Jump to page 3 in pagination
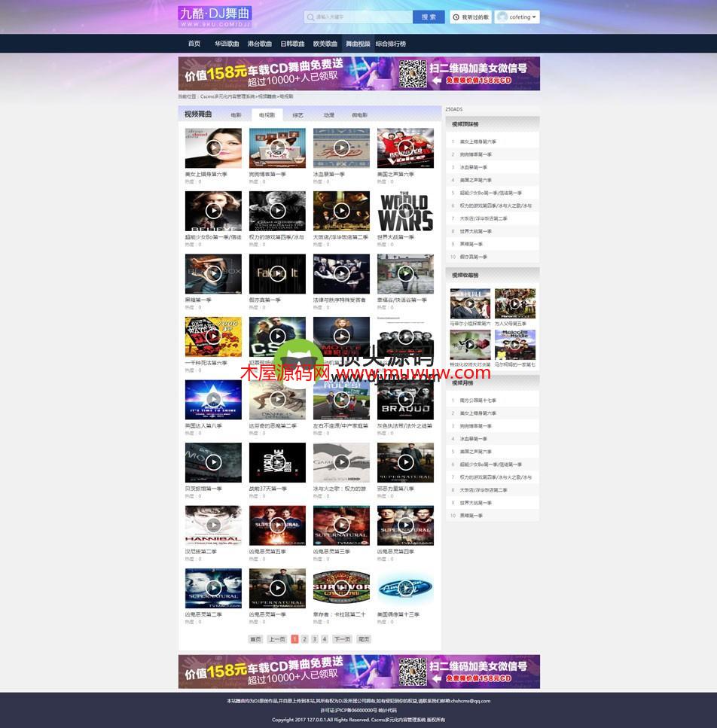This screenshot has height=728, width=717. click(x=314, y=639)
